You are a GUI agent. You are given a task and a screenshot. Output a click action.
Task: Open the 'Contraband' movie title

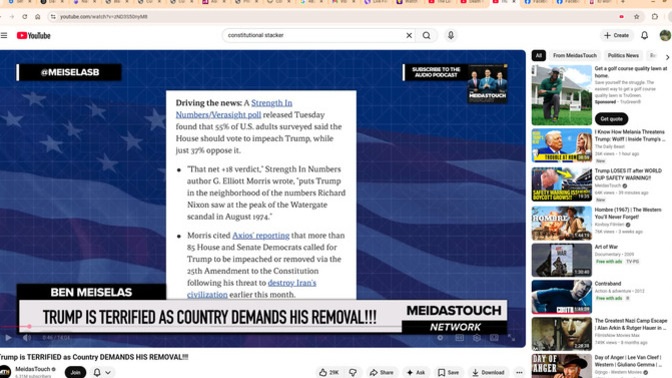click(608, 284)
